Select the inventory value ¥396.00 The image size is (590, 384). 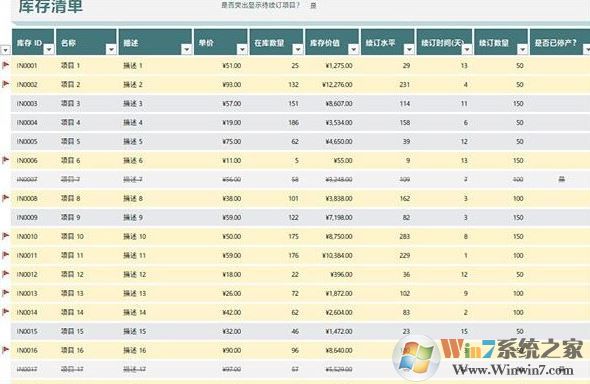pyautogui.click(x=342, y=274)
